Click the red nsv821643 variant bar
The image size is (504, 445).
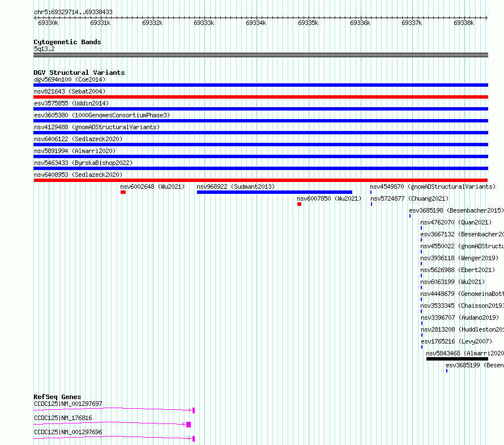click(x=260, y=97)
